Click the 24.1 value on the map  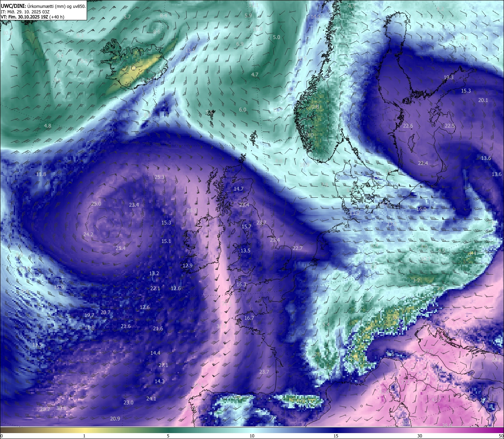click(151, 399)
